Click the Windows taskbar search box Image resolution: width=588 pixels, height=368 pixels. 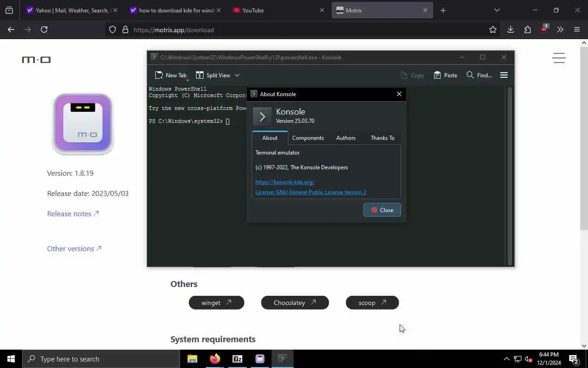click(x=101, y=359)
